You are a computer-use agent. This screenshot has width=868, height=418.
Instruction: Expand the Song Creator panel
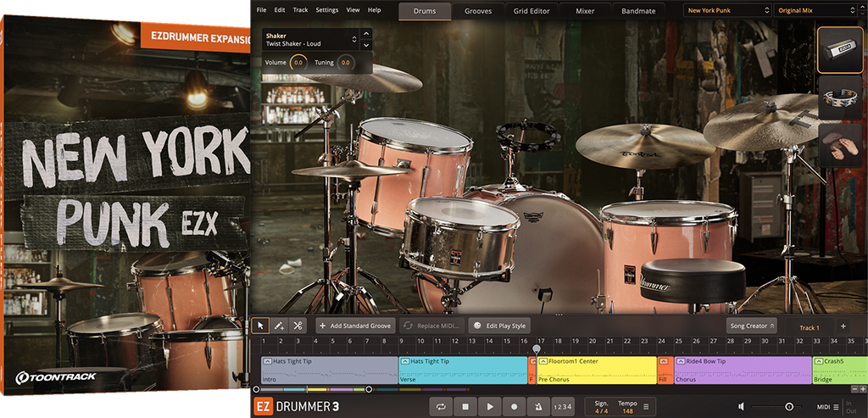pyautogui.click(x=752, y=326)
